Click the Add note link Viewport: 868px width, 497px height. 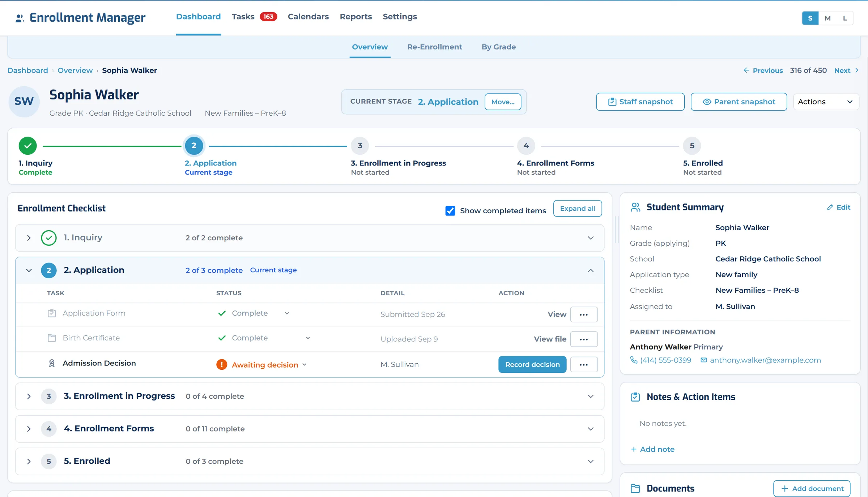653,449
